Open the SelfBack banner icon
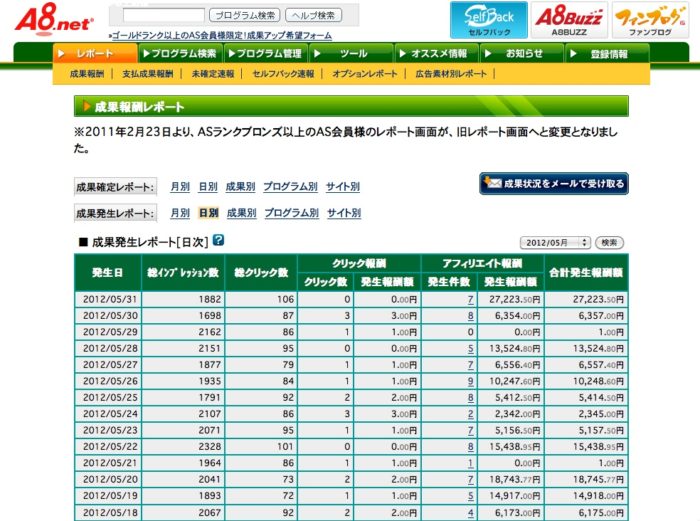The image size is (700, 521). [x=488, y=20]
